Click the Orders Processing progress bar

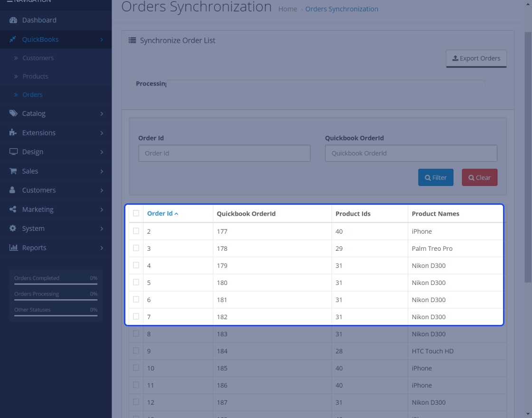56,300
